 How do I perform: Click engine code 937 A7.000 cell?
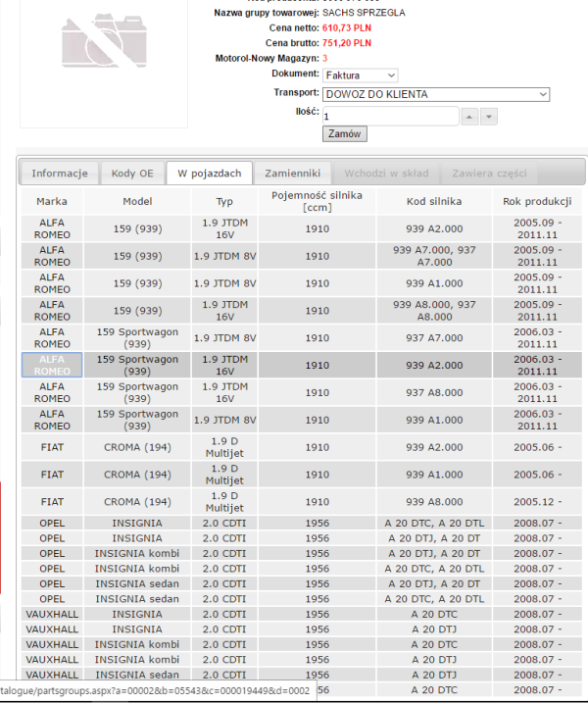pos(434,338)
